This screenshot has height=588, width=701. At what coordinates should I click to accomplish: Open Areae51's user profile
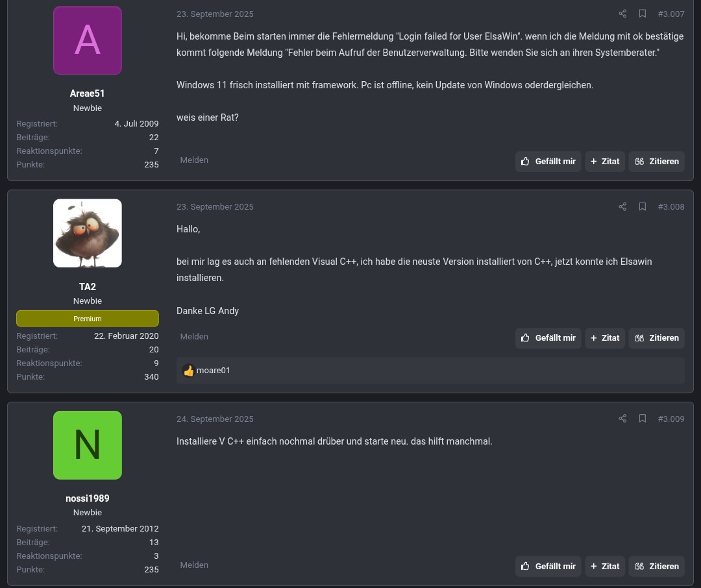87,93
